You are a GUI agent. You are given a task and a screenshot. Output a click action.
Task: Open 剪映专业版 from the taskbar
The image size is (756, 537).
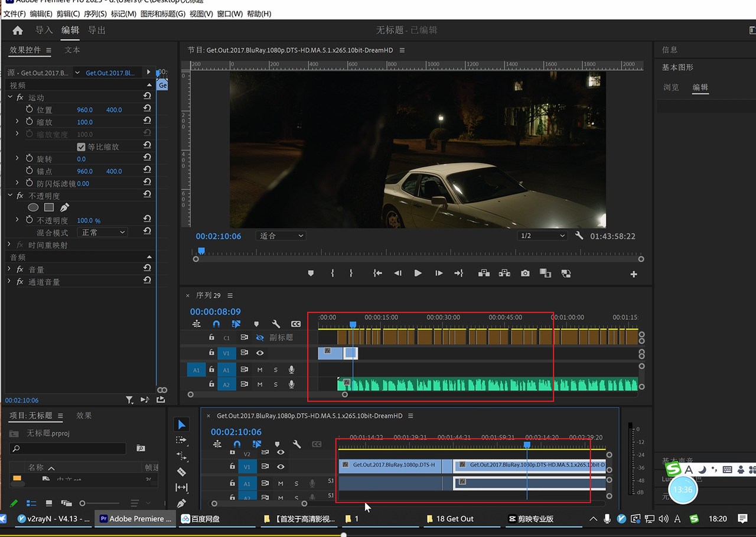pyautogui.click(x=530, y=519)
